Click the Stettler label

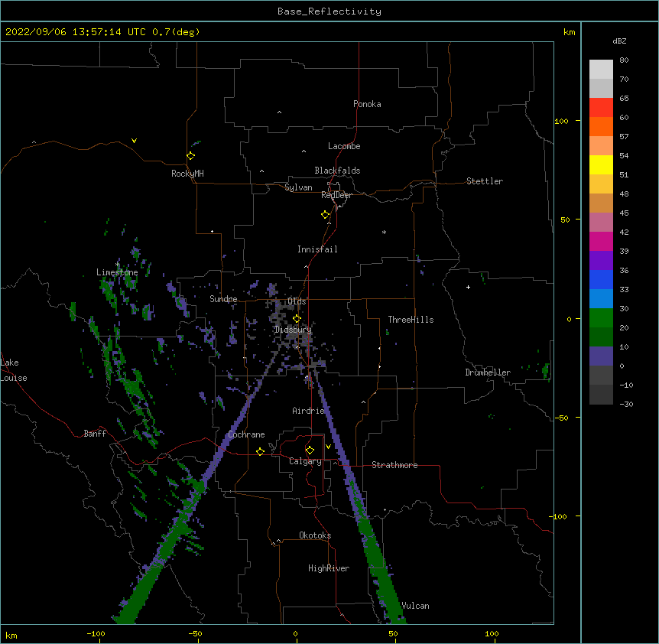point(485,181)
